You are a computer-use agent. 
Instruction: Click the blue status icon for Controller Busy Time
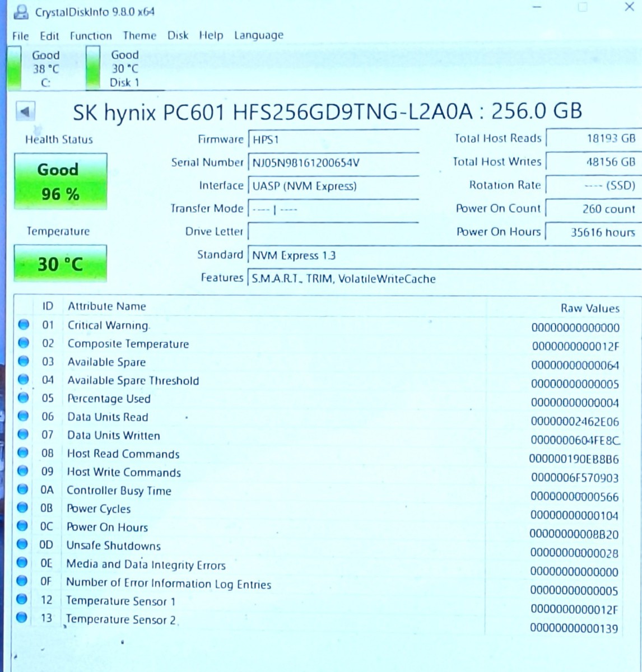pos(22,489)
